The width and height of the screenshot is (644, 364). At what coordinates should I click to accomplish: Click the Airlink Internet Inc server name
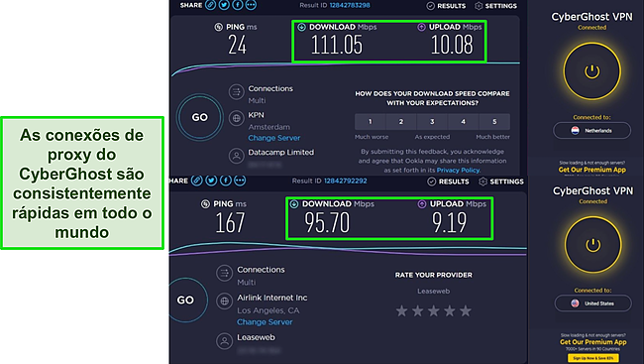click(271, 298)
